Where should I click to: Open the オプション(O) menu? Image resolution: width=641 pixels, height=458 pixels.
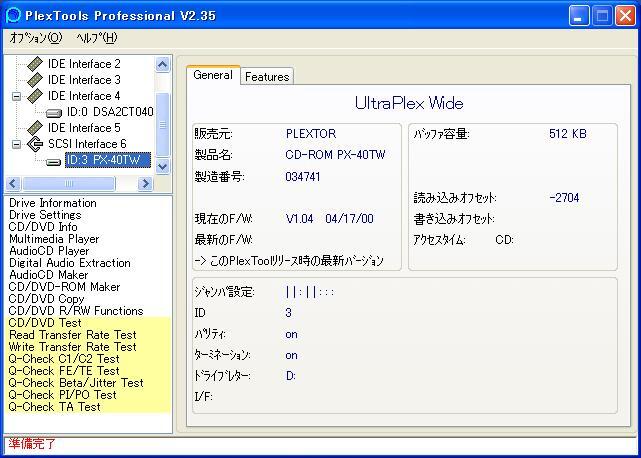[36, 38]
